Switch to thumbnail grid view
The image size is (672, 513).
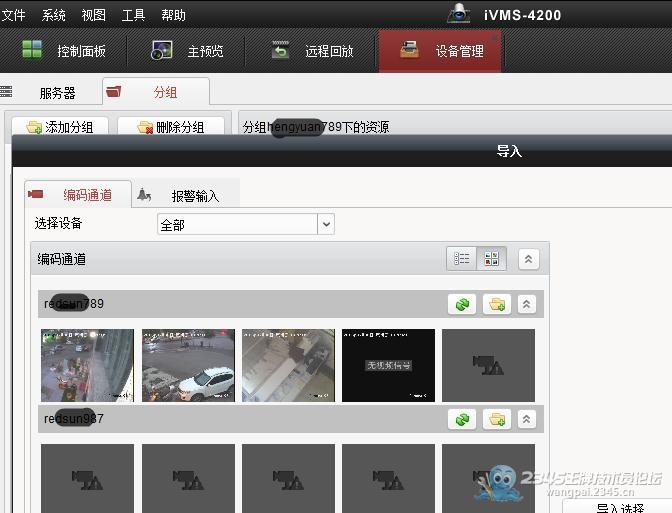[x=491, y=259]
